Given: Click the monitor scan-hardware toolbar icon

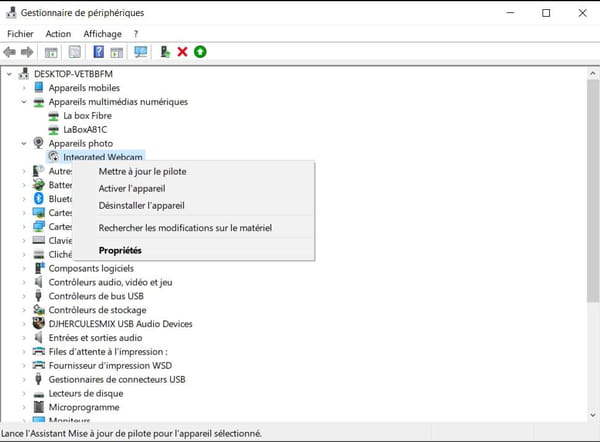Looking at the screenshot, I should coord(140,52).
